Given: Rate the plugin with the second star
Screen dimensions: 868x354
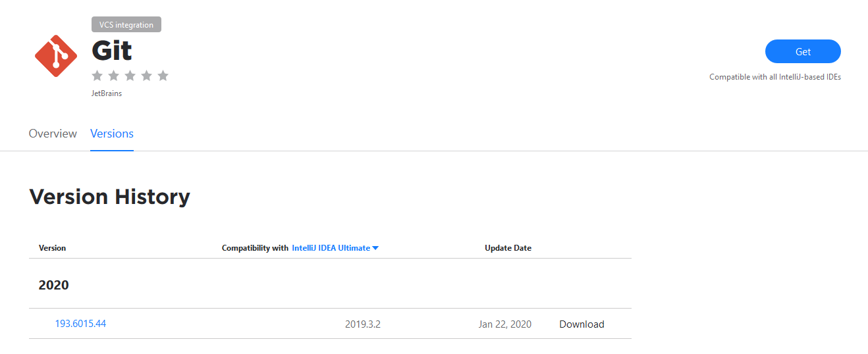Looking at the screenshot, I should point(114,76).
